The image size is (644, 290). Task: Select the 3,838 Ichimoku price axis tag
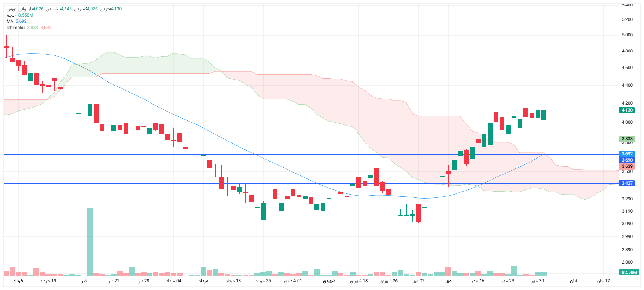(627, 139)
